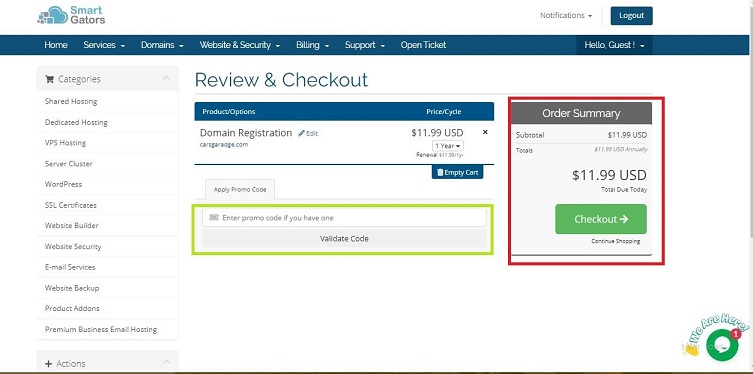Open the Hello, Guest! account menu
The height and width of the screenshot is (374, 753).
click(614, 45)
